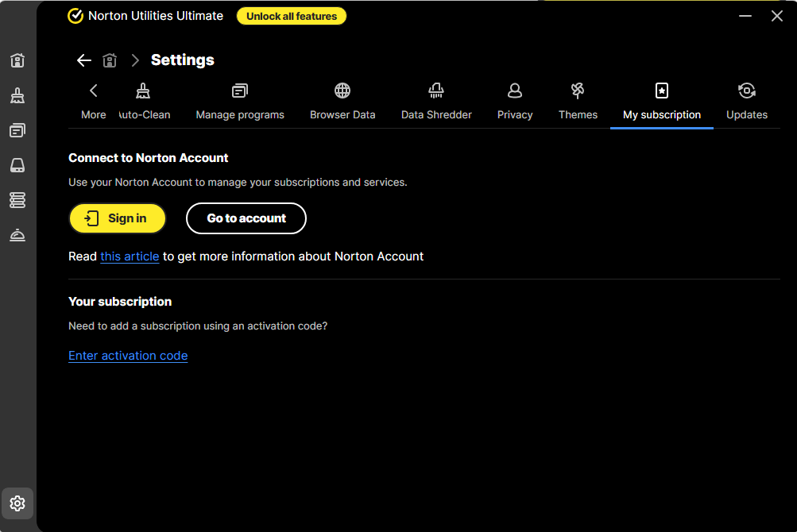The image size is (797, 532).
Task: Go to the Data Shredder tab
Action: 436,102
